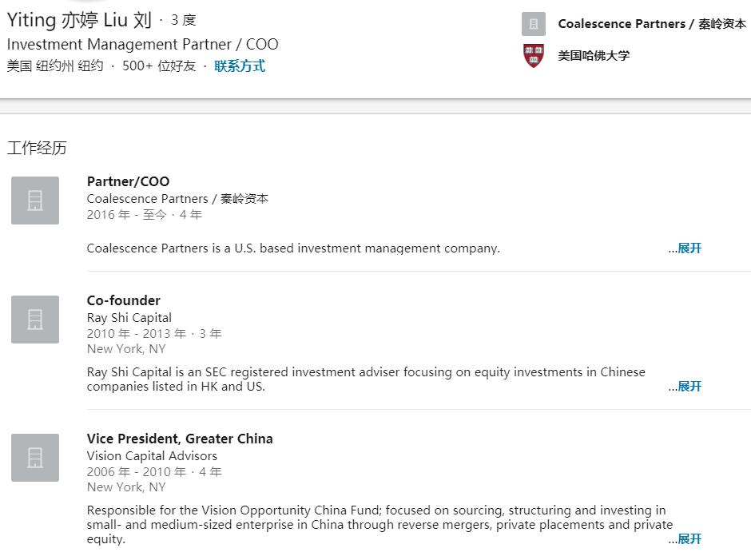Select the Vice President, Greater China title
751x560 pixels.
coord(180,439)
